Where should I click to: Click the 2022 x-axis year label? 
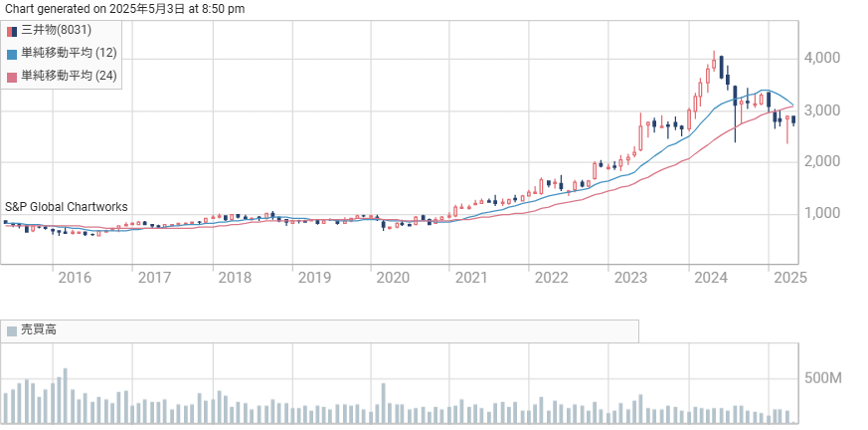552,277
